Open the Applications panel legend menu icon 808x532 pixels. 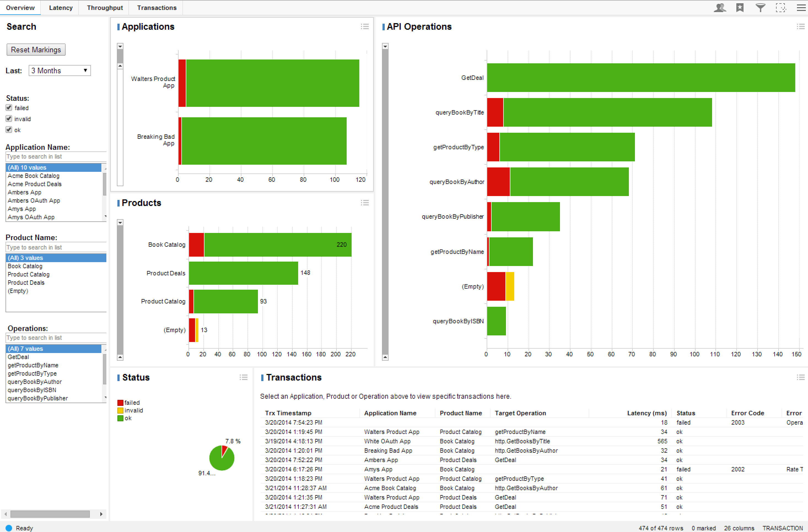[365, 26]
